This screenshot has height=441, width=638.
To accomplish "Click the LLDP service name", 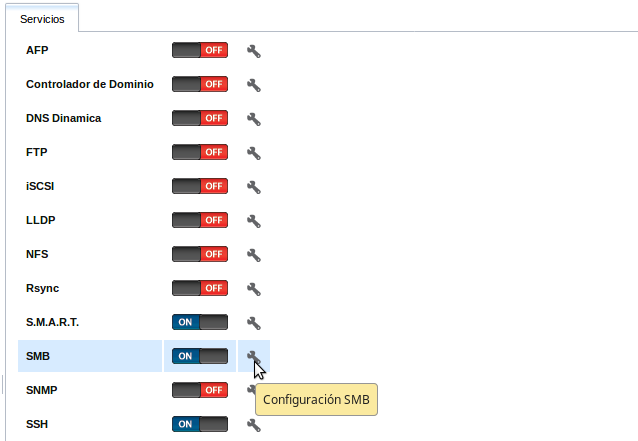I will pos(40,220).
